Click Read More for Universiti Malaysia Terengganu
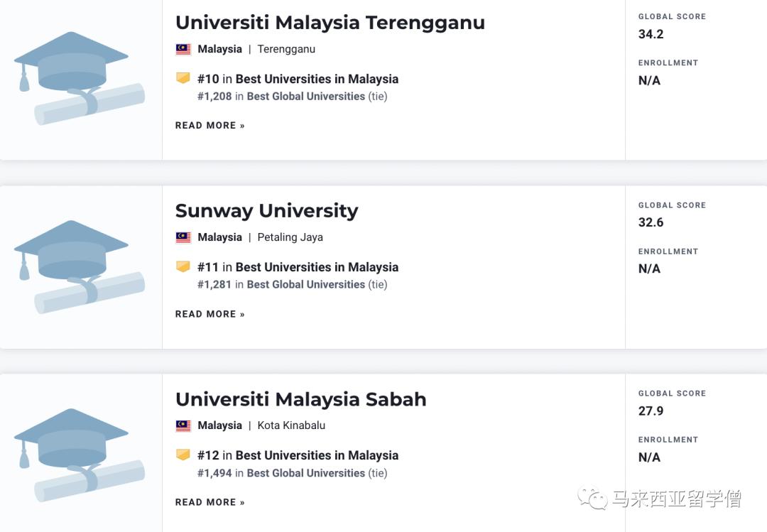Viewport: 767px width, 532px height. point(210,126)
